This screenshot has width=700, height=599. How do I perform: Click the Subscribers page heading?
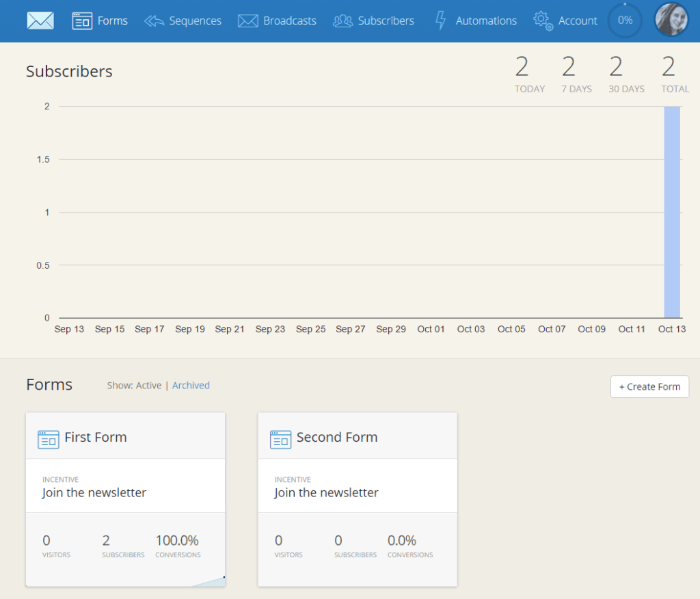(69, 72)
